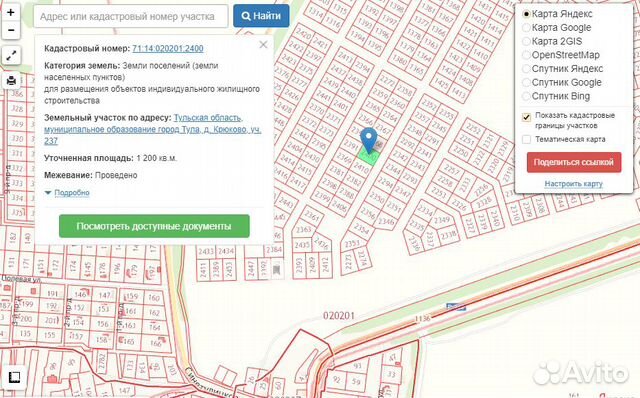Viewport: 640px width, 398px height.
Task: Select OpenStreetMap radio option
Action: click(x=526, y=55)
